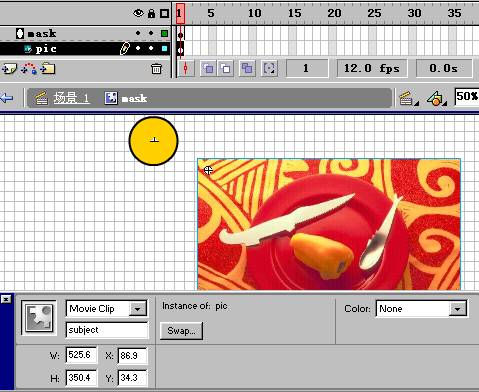
Task: Click the H height field 350.4
Action: 82,378
